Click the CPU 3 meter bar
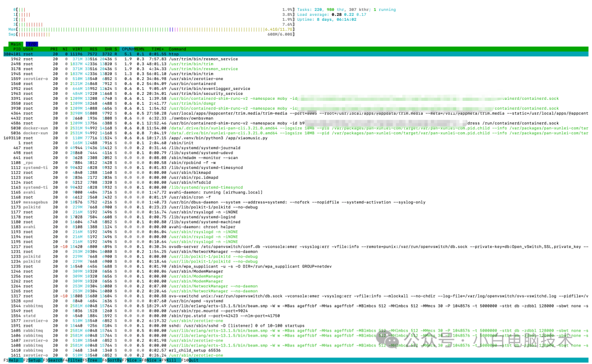This screenshot has width=592, height=364. pos(153,25)
